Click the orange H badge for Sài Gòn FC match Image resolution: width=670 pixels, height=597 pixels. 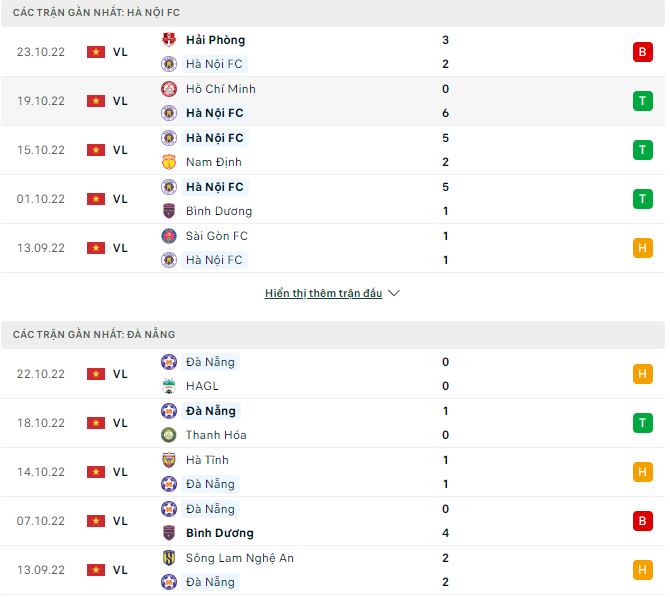pyautogui.click(x=642, y=248)
